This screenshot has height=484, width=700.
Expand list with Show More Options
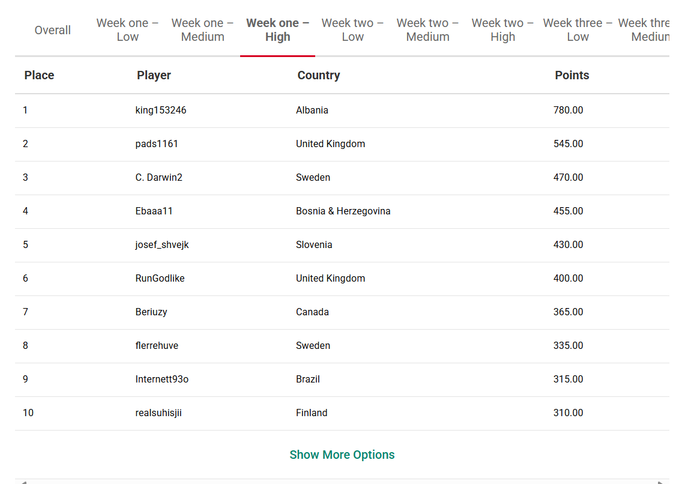point(342,455)
